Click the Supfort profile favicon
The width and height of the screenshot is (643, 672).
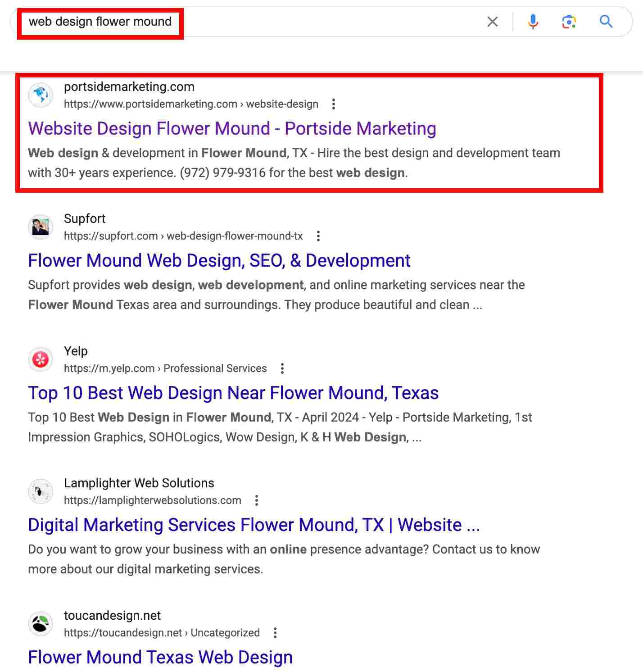click(x=40, y=227)
